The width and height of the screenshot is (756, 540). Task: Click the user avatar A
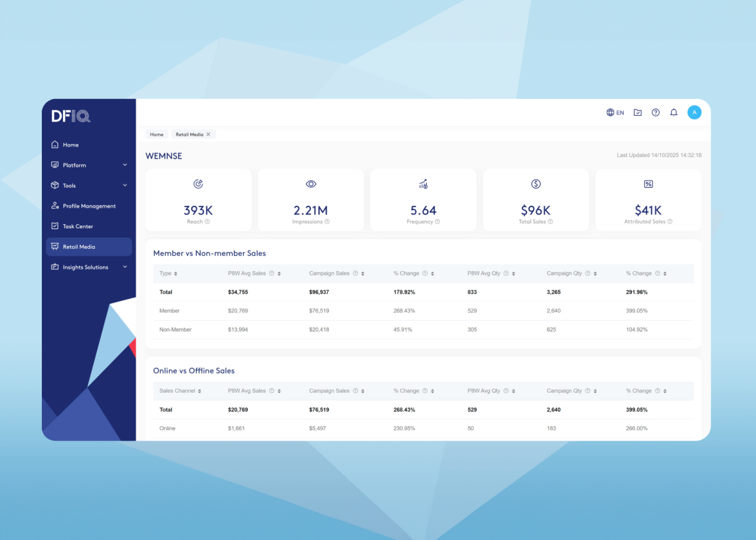694,113
